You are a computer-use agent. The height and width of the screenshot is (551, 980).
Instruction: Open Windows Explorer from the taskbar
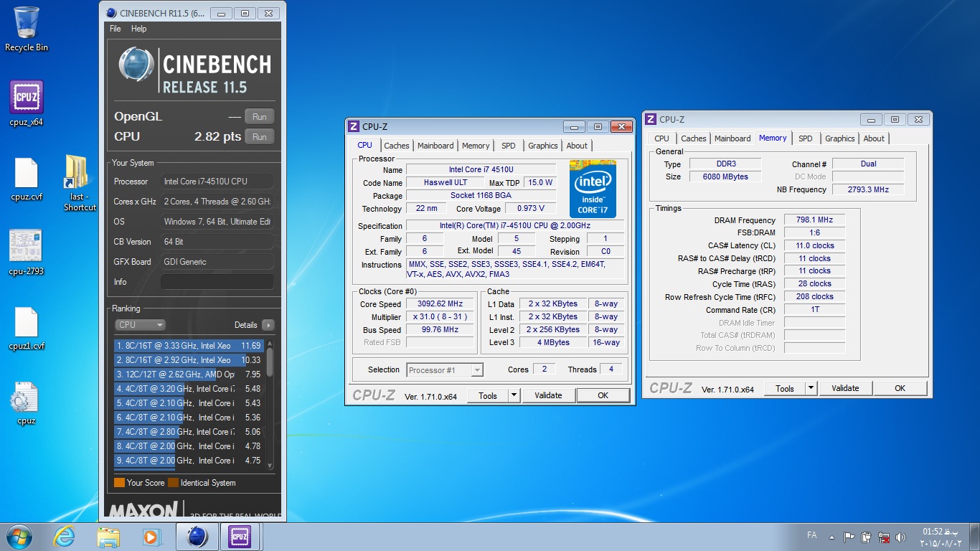108,537
